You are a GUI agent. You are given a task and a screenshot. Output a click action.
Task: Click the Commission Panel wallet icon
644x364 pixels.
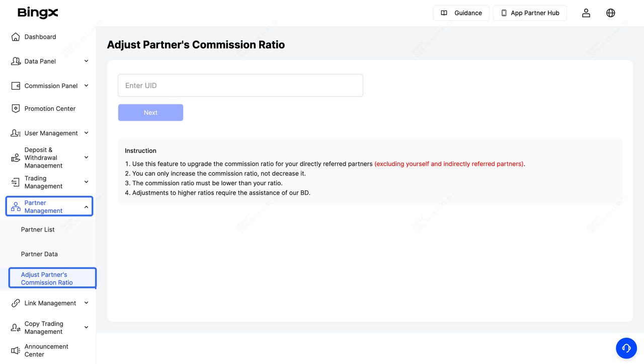(16, 86)
